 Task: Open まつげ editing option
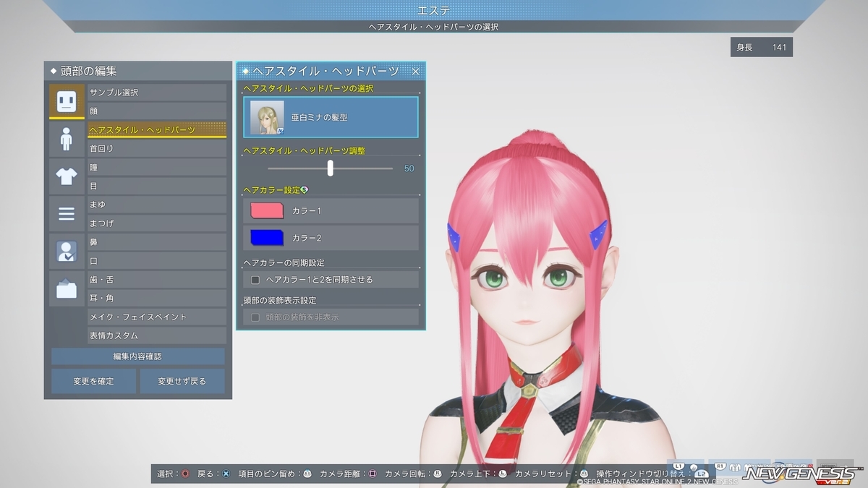(x=157, y=223)
